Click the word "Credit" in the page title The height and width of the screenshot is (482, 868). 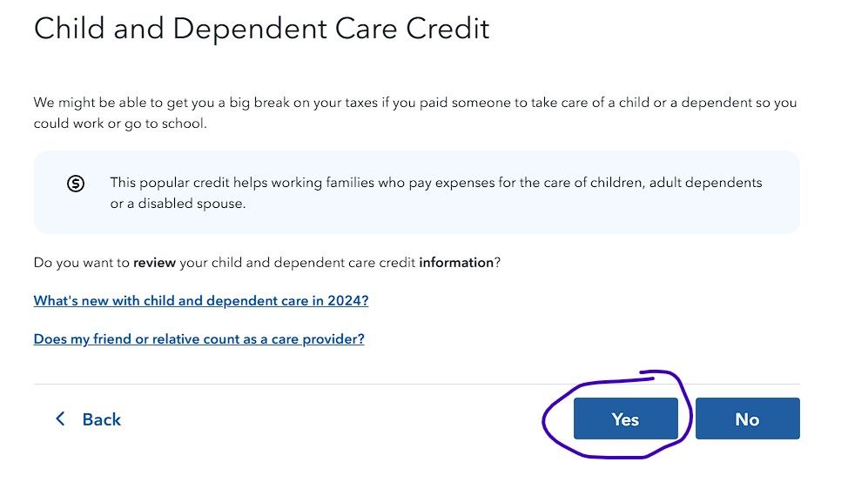click(447, 28)
